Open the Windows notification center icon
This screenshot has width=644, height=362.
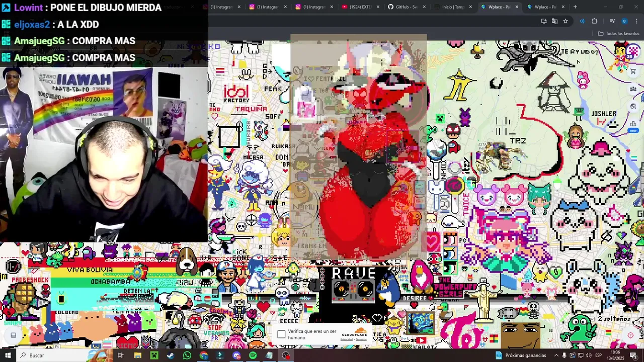pos(634,355)
